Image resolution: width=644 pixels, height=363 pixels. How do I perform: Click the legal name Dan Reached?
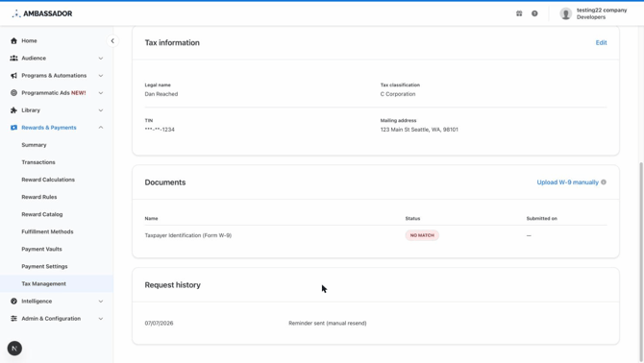click(x=161, y=94)
